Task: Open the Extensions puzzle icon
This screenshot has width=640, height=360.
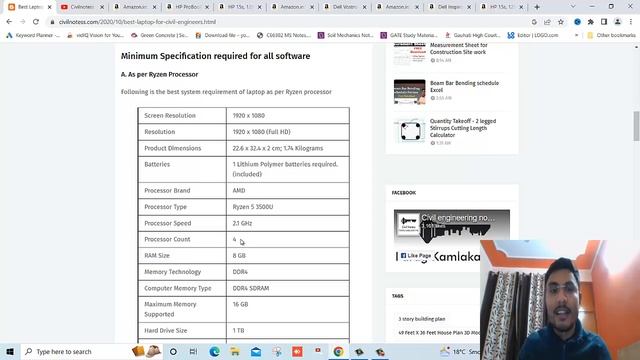Action: 591,22
